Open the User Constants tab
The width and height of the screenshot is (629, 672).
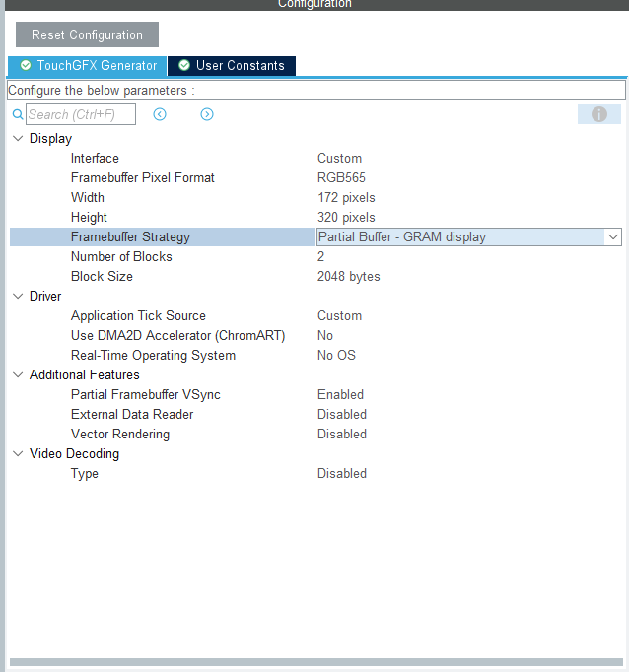232,66
